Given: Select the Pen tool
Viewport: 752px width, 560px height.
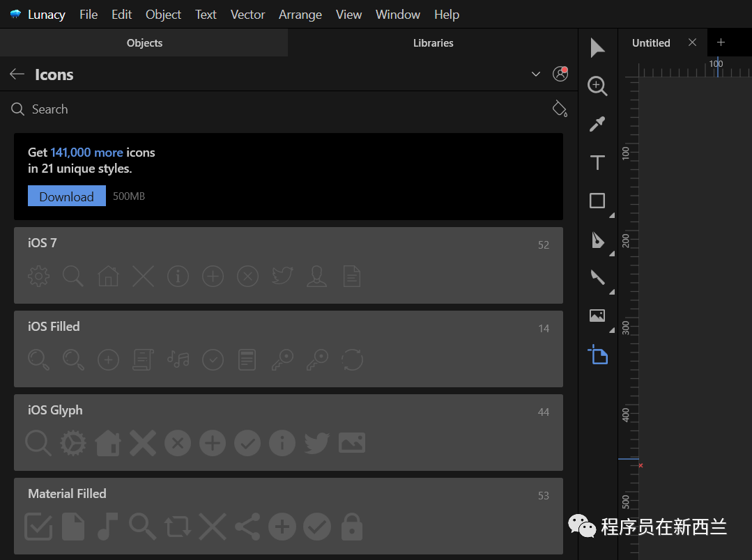Looking at the screenshot, I should (x=597, y=240).
